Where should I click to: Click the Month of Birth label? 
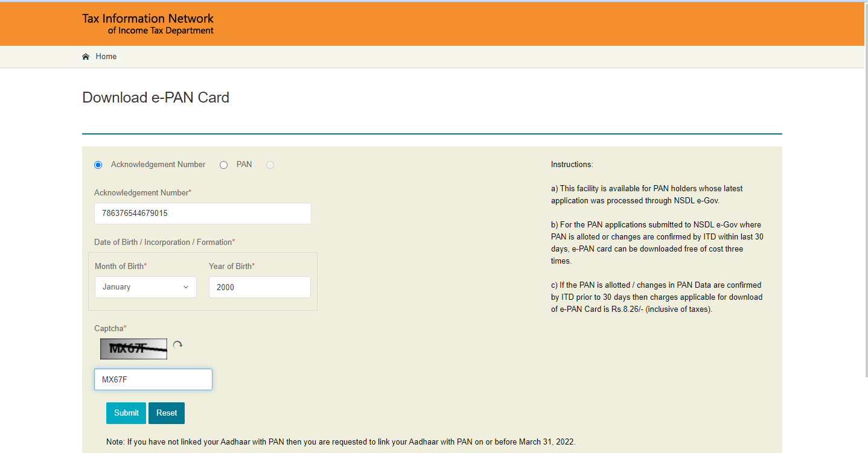120,266
